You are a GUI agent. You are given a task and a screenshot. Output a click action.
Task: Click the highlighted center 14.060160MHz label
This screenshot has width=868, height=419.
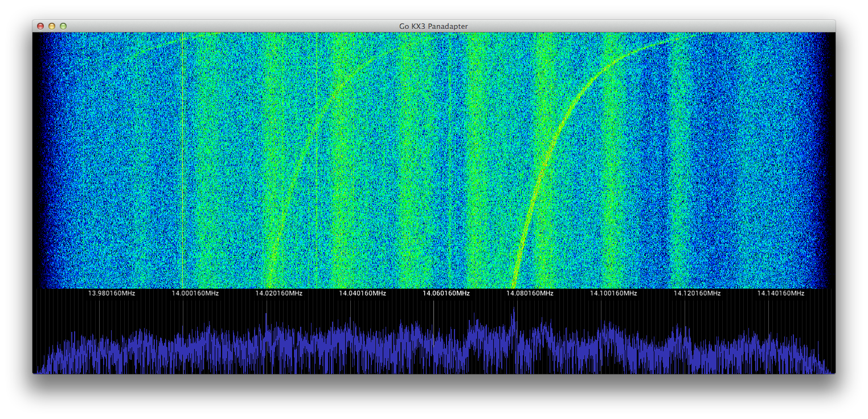[x=446, y=293]
